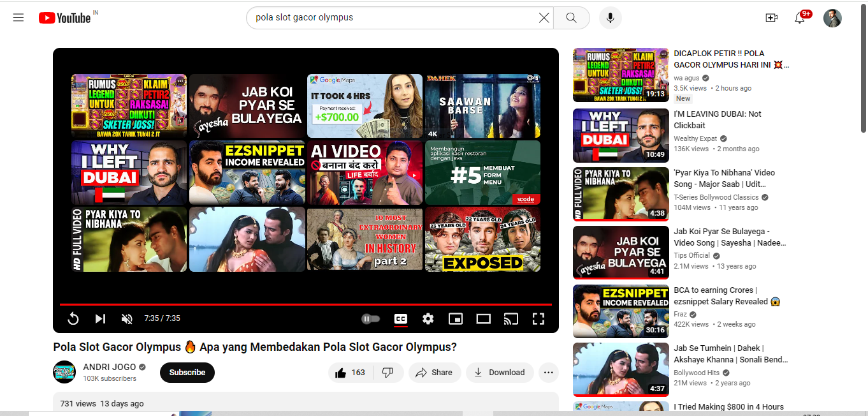Select 'Saawan Barse' endscreen tile

[x=483, y=106]
